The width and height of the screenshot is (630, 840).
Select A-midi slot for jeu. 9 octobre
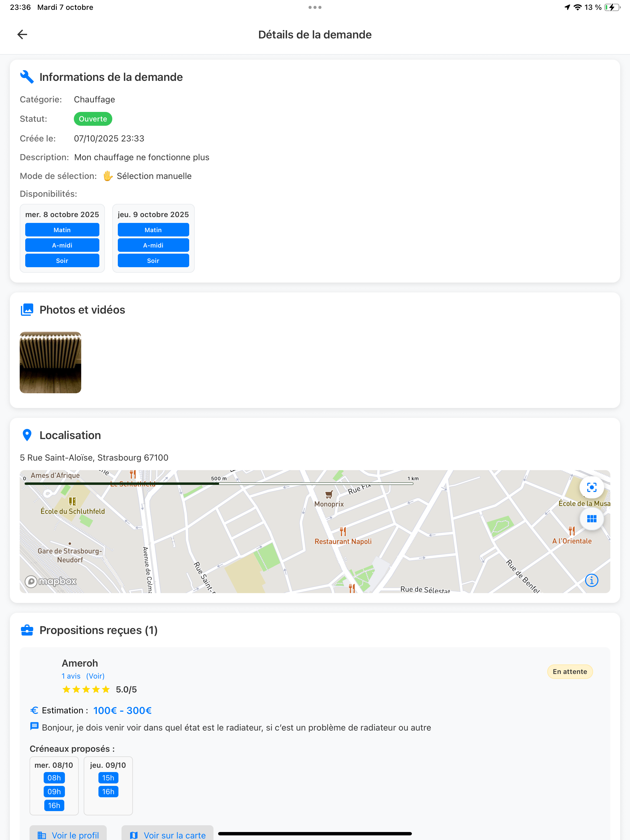153,245
